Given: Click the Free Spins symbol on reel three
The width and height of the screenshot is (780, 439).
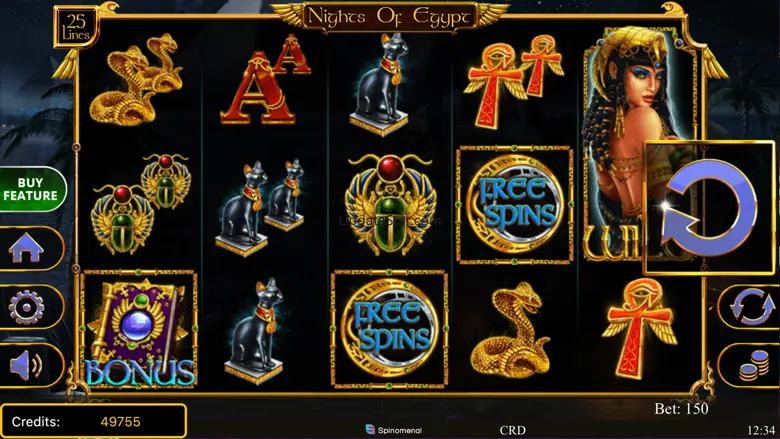Looking at the screenshot, I should [390, 329].
